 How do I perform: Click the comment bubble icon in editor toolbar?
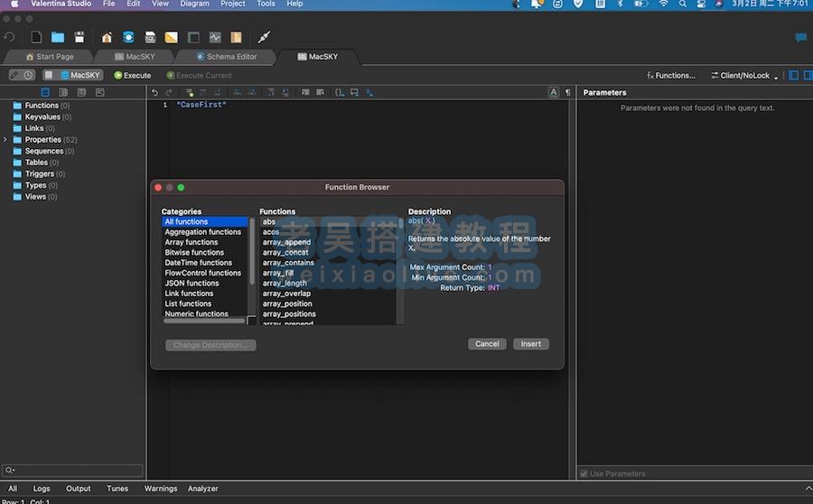pos(355,92)
